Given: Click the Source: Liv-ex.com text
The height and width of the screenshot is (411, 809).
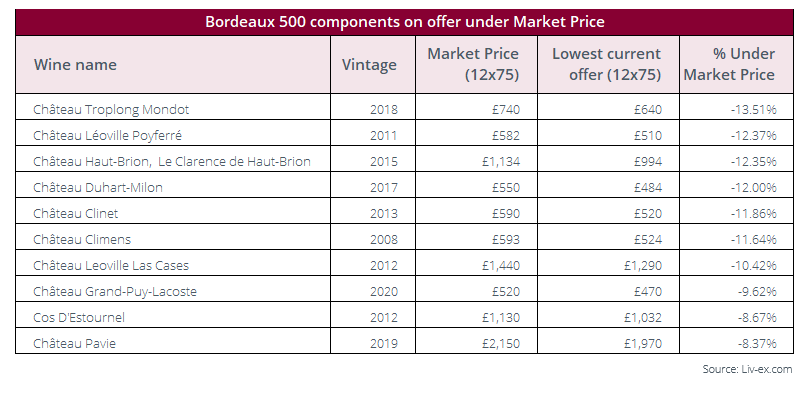Looking at the screenshot, I should 747,369.
